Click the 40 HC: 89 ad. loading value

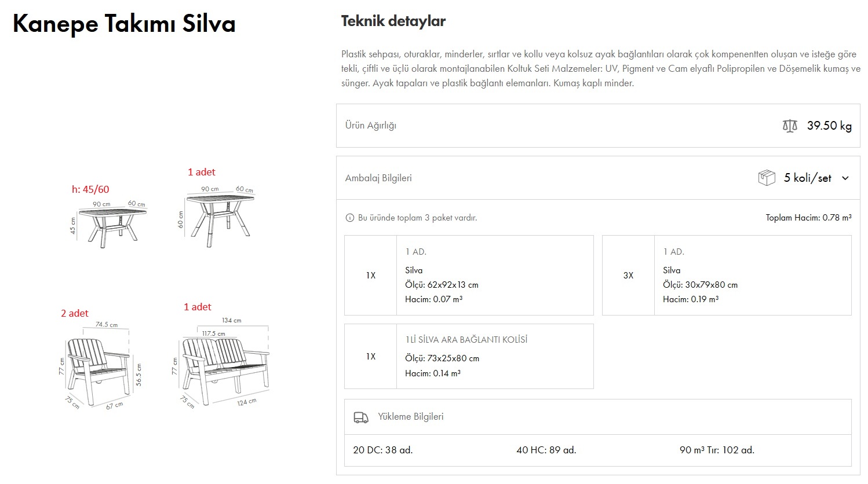tap(546, 450)
